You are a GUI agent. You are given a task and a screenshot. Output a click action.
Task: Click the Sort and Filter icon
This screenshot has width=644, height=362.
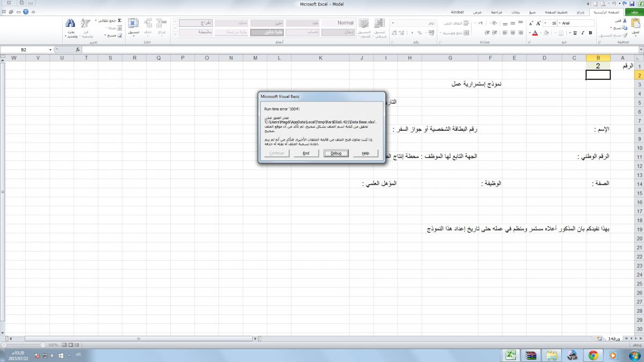pyautogui.click(x=85, y=23)
